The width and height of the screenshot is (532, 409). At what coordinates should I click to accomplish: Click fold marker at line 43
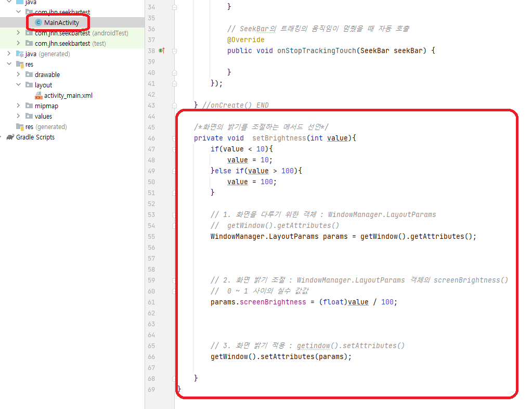click(x=174, y=106)
